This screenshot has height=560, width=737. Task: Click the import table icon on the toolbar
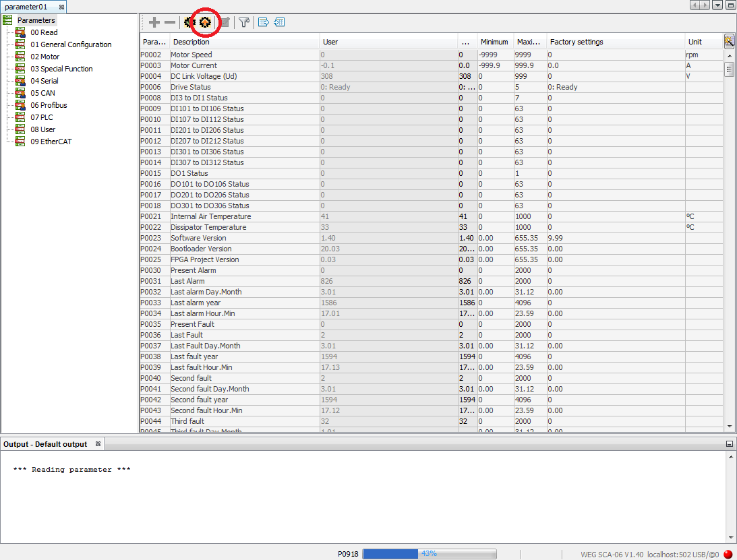click(x=279, y=22)
